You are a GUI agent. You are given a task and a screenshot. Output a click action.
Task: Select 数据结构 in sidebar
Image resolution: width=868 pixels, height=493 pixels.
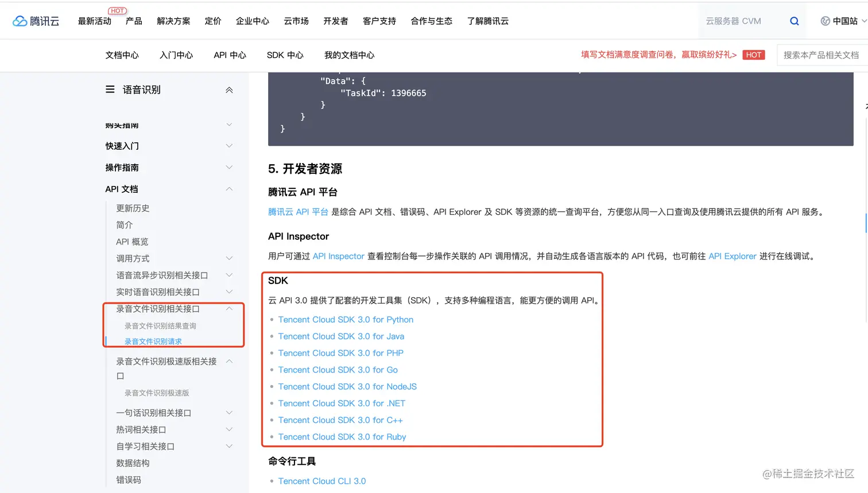click(133, 463)
